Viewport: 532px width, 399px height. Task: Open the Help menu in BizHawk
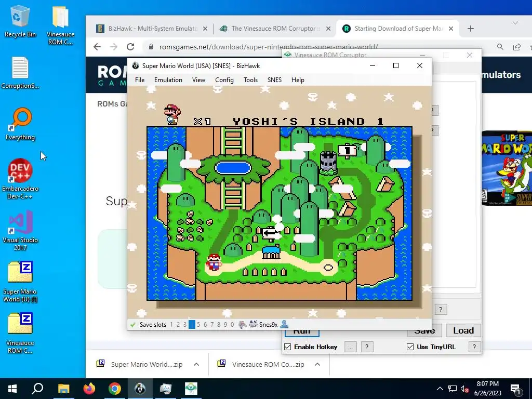coord(298,79)
